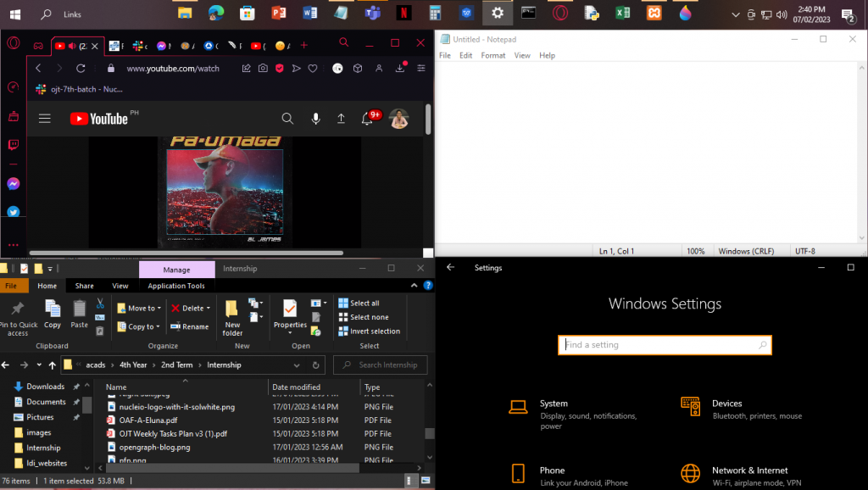Screen dimensions: 868x490
Task: Open Notepad Format menu
Action: tap(492, 55)
